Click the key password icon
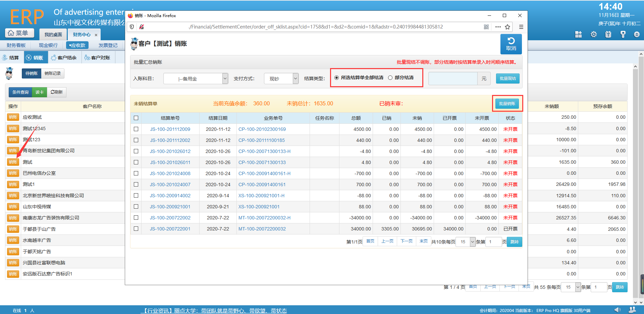The height and width of the screenshot is (314, 644). (623, 35)
